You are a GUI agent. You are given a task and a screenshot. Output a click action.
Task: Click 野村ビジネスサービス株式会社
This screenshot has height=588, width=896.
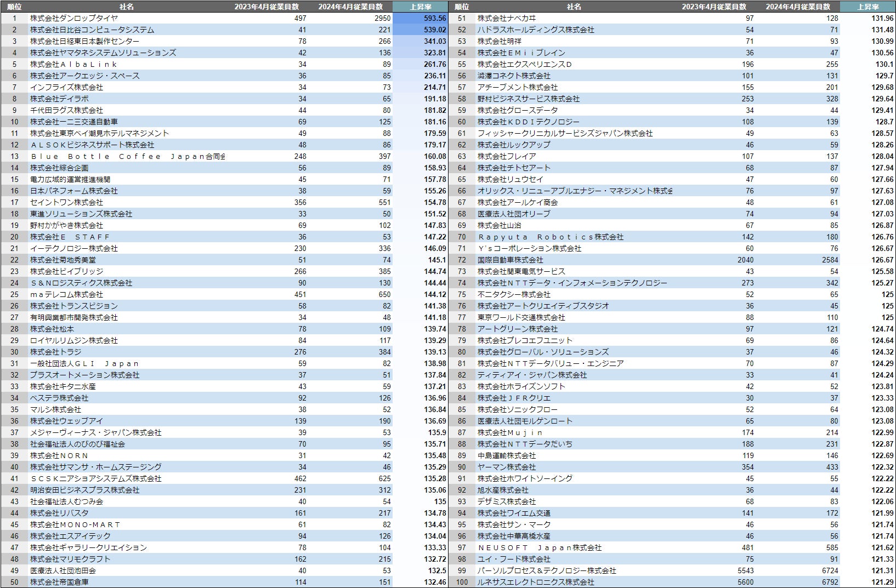tap(529, 99)
